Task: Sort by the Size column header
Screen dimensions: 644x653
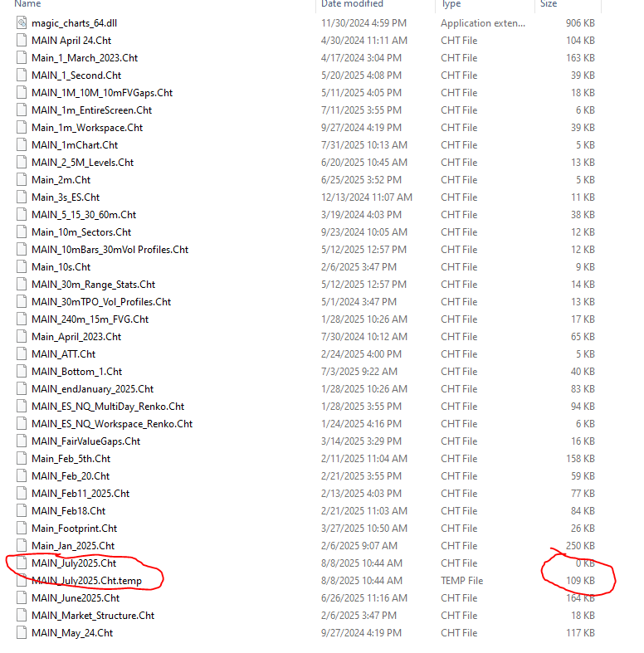Action: (549, 4)
